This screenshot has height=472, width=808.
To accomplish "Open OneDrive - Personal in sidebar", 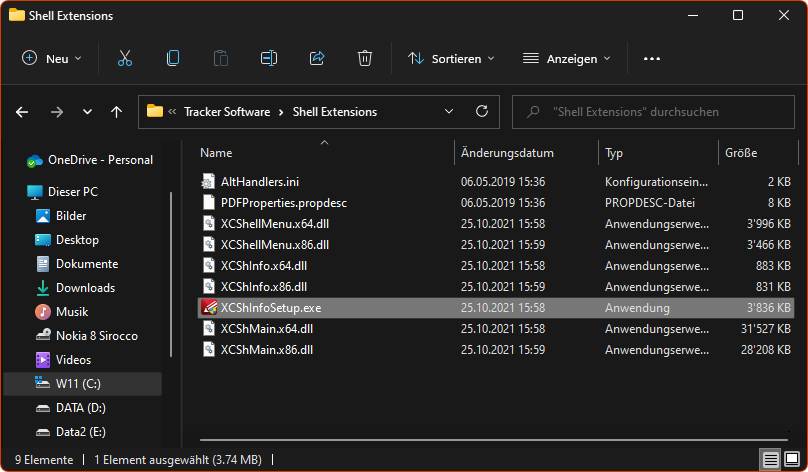I will 90,160.
